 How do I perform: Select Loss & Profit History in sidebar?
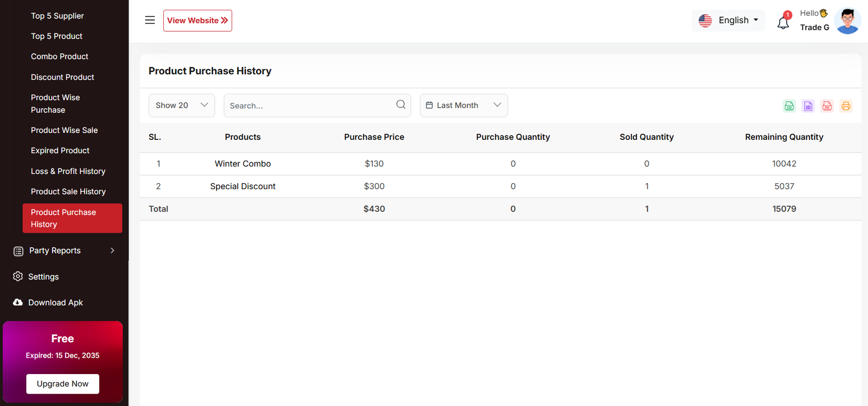68,171
